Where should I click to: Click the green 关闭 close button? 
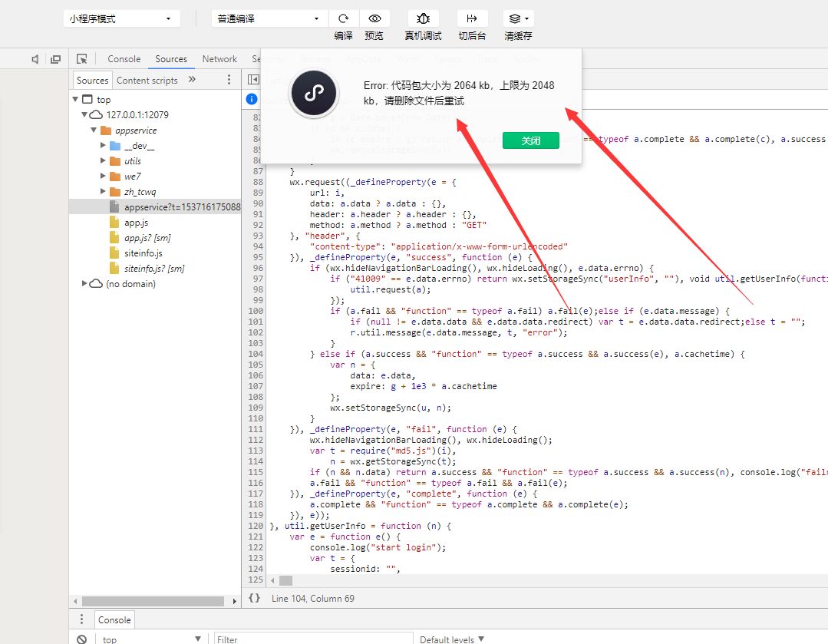click(x=531, y=140)
